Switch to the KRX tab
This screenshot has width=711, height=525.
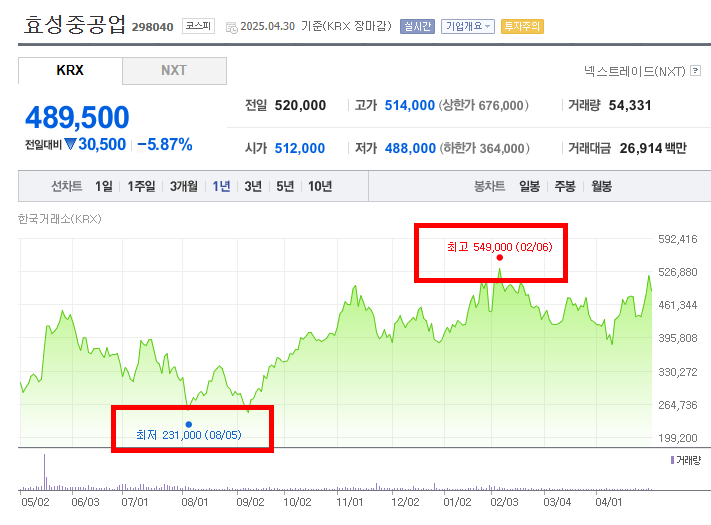pyautogui.click(x=70, y=70)
